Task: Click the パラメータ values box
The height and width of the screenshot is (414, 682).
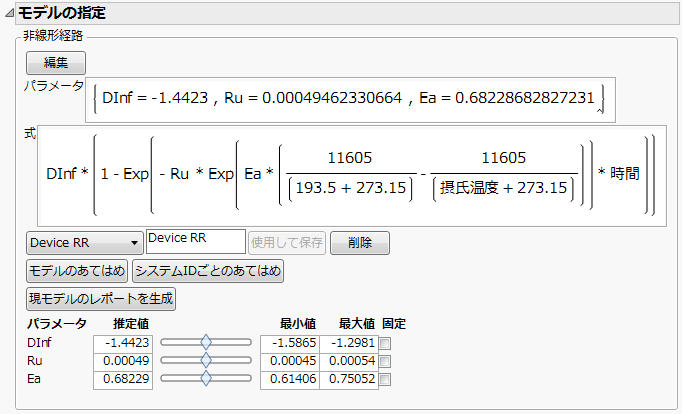Action: tap(349, 98)
